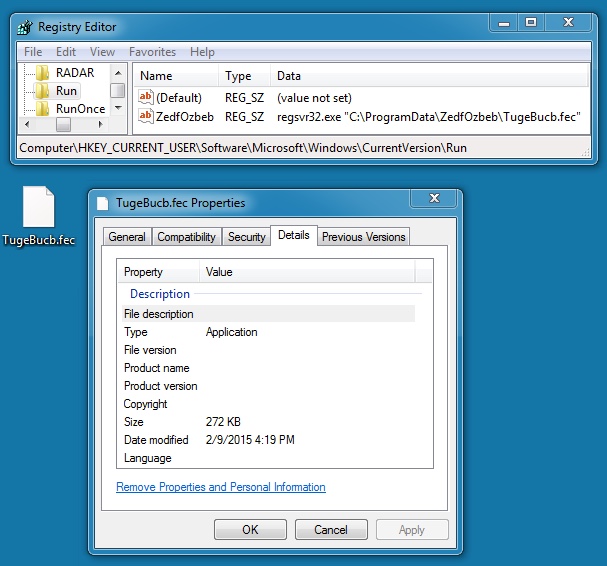Select the RADAR folder icon in tree

pyautogui.click(x=42, y=72)
